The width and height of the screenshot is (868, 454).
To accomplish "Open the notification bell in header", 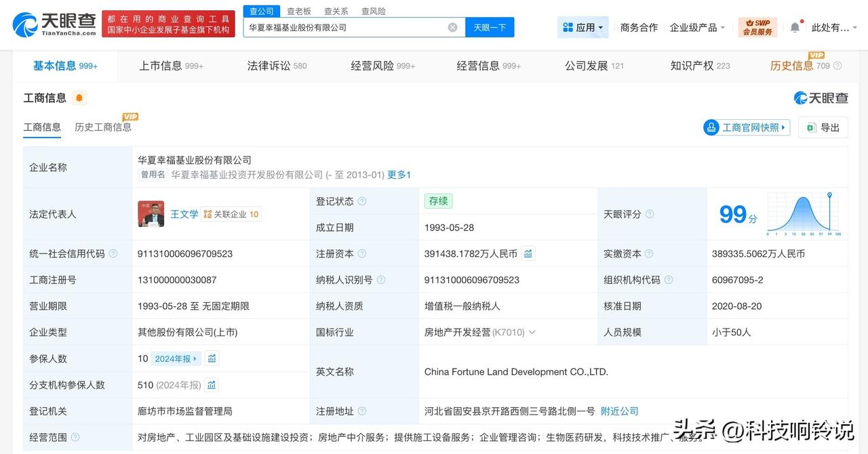I will [795, 27].
